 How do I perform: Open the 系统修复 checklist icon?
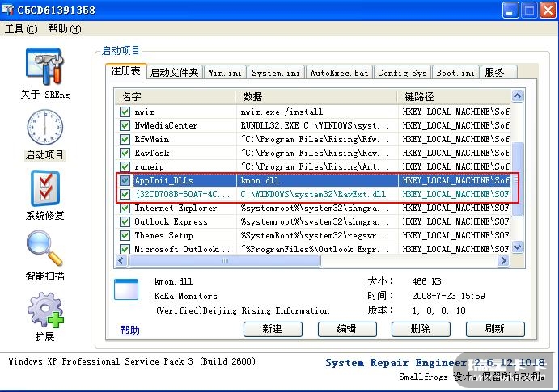(x=45, y=188)
